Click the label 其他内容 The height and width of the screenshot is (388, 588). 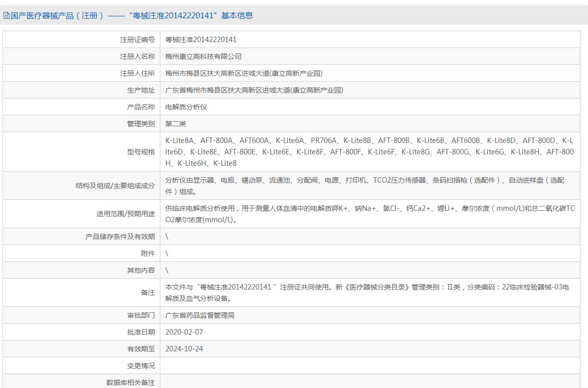(x=141, y=270)
